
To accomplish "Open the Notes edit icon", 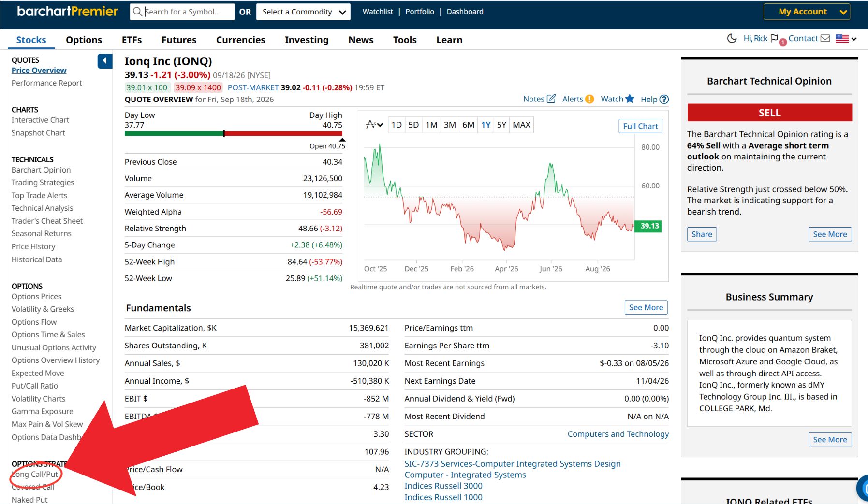I will 551,99.
